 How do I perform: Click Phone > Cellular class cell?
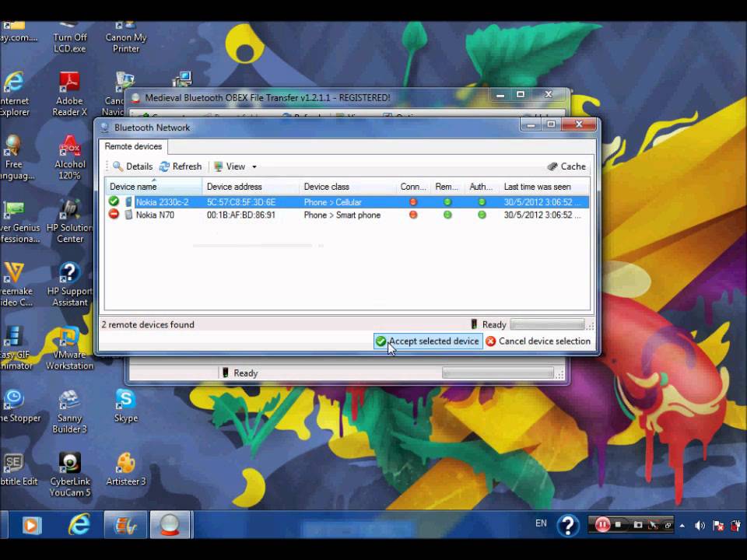pyautogui.click(x=332, y=202)
